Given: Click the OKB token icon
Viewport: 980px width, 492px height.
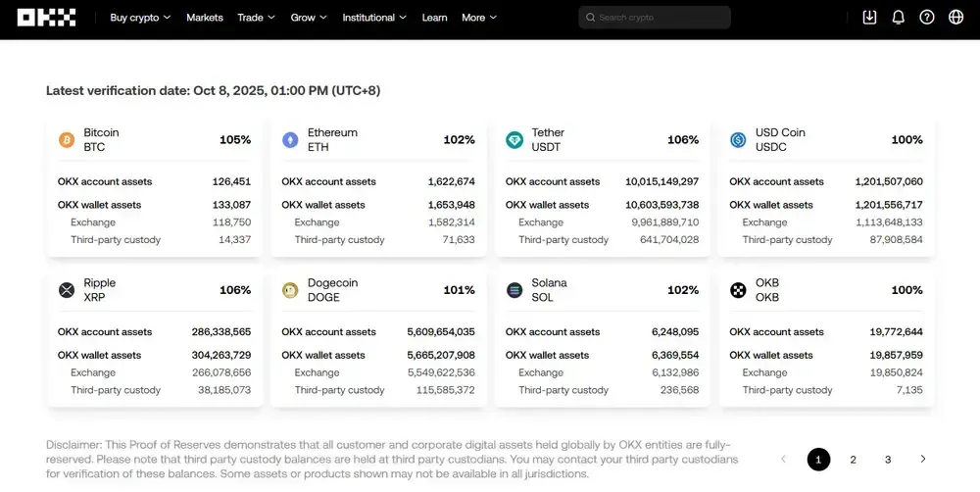Looking at the screenshot, I should tap(738, 290).
